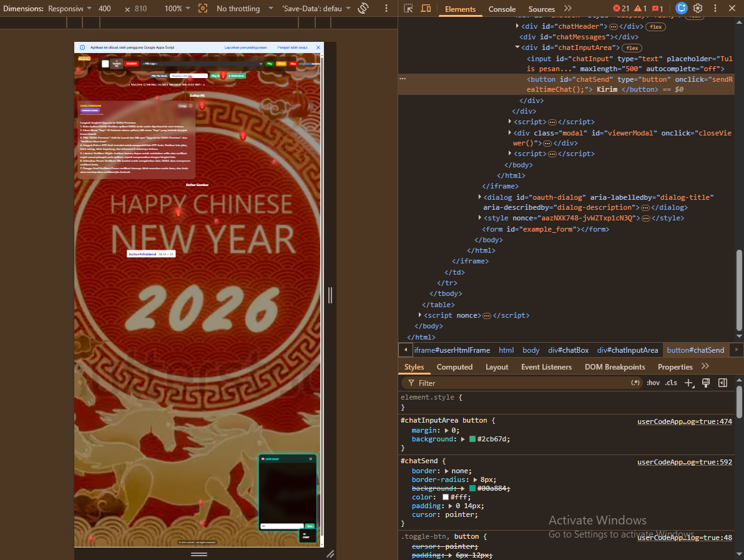
Task: Click the flex badge on chatHeader div
Action: [x=656, y=27]
